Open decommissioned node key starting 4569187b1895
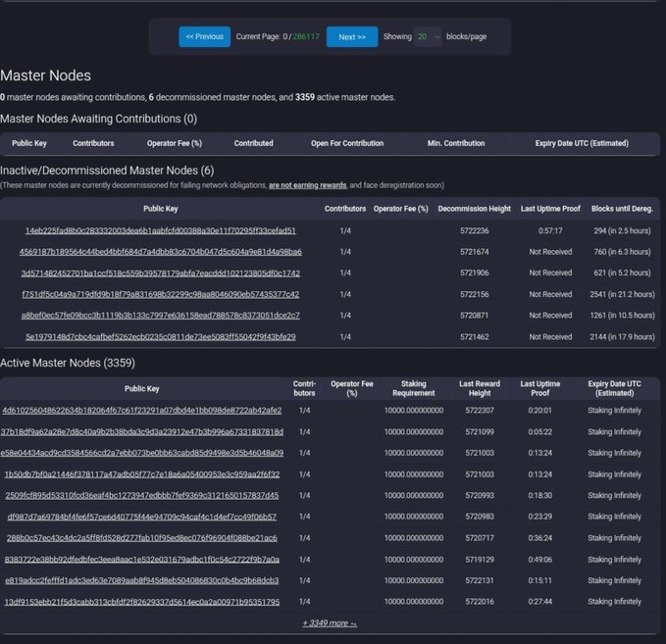The height and width of the screenshot is (644, 666). coord(161,252)
